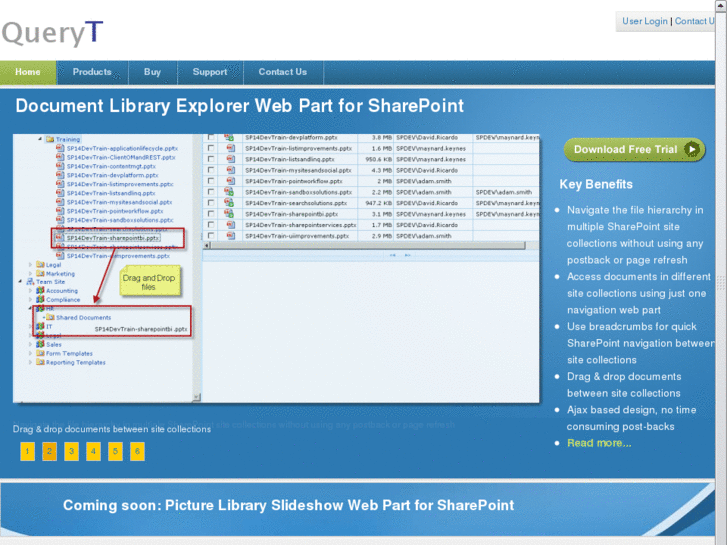Screen dimensions: 727x545
Task: Jump to slide 4 in the slideshow
Action: click(93, 451)
